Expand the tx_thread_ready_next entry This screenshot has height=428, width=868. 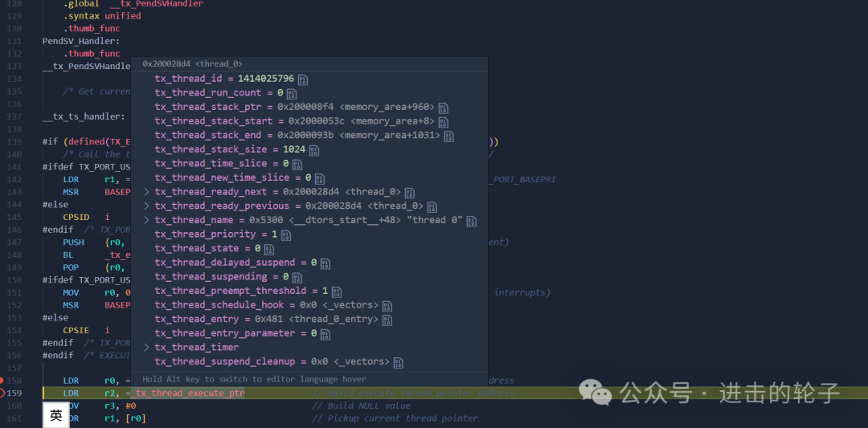[147, 192]
